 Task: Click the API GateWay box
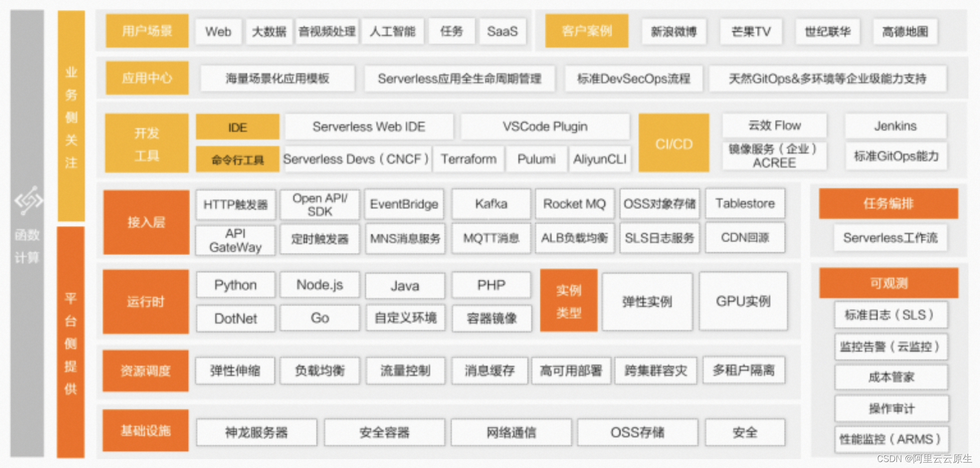(x=235, y=240)
